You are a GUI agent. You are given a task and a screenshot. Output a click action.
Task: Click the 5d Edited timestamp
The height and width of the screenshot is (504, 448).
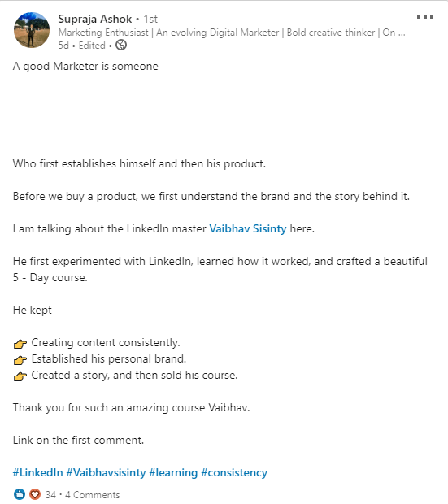[x=81, y=46]
